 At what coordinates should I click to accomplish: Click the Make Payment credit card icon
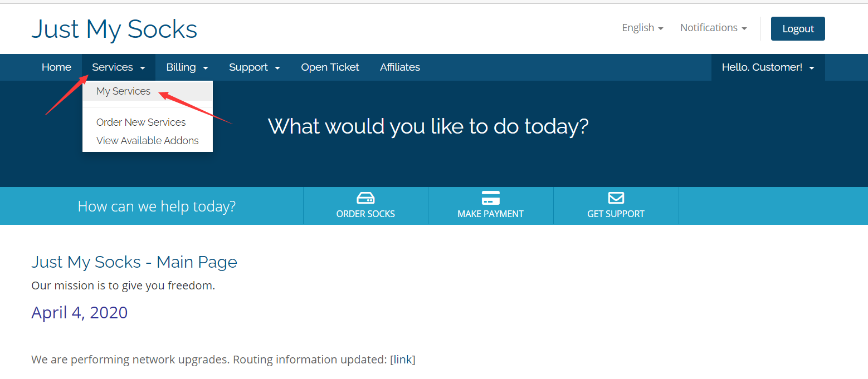pos(490,198)
